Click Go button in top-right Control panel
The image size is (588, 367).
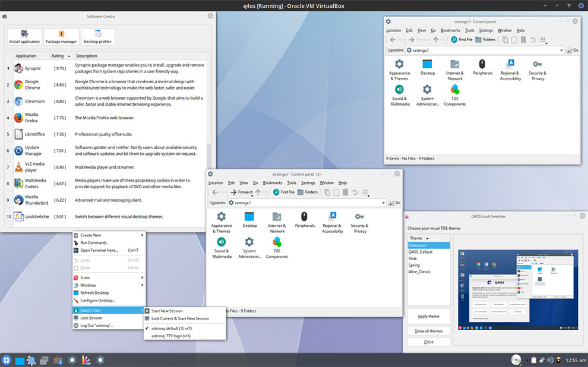[x=572, y=50]
